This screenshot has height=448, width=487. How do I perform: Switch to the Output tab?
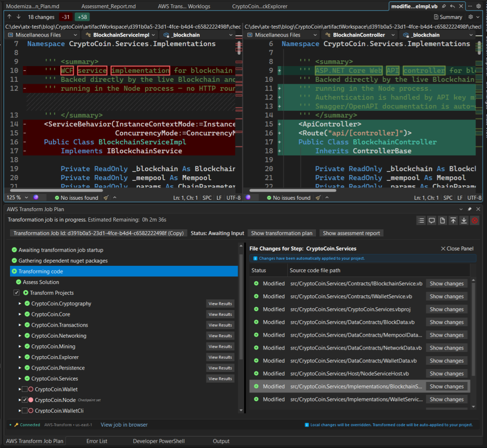[x=221, y=441]
